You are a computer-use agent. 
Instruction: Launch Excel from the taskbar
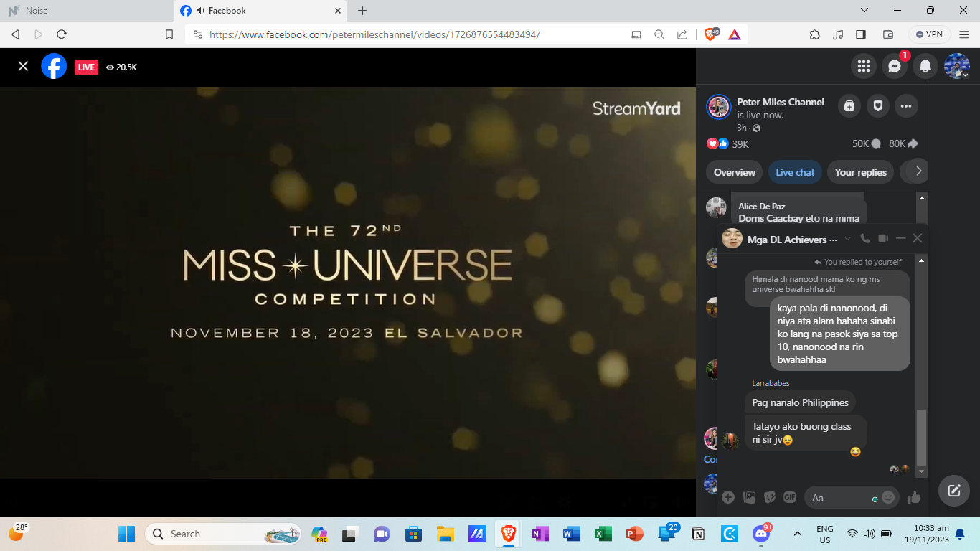point(603,534)
